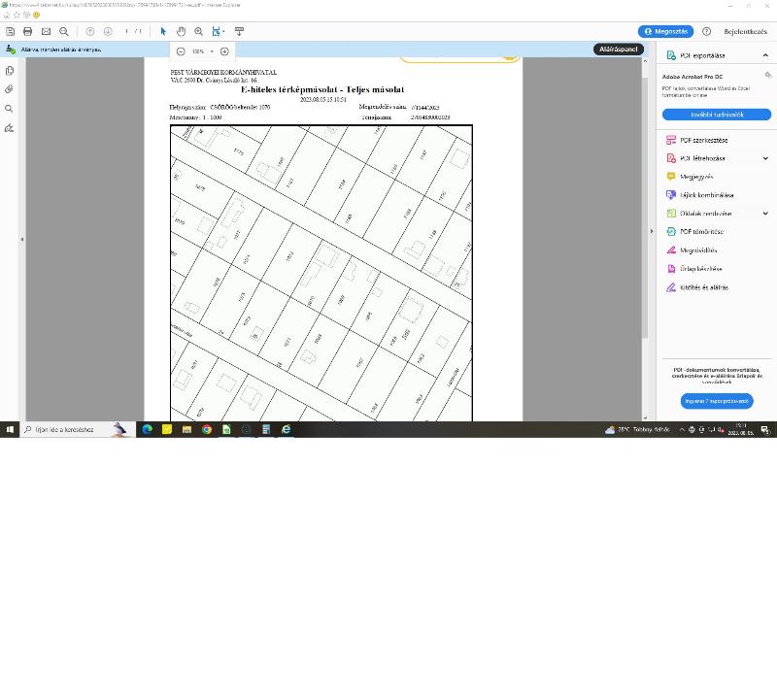
Task: Open the attachments paperclip panel
Action: coord(9,89)
